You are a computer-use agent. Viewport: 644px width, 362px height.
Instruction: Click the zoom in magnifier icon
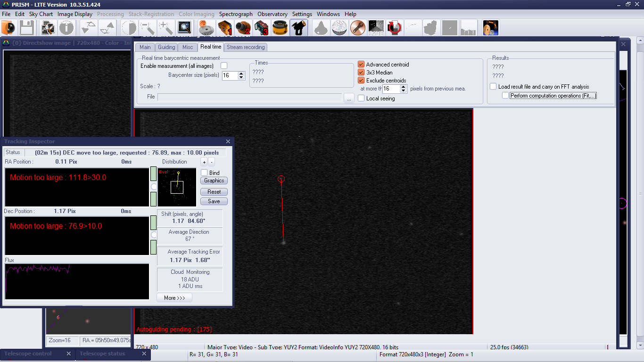165,28
